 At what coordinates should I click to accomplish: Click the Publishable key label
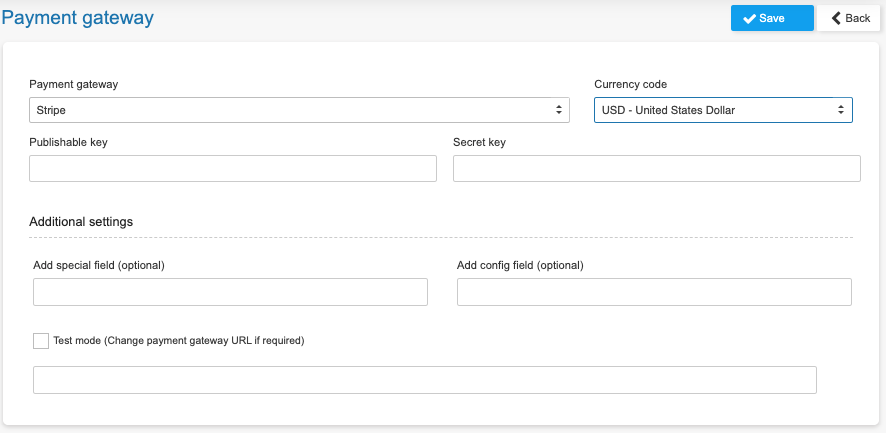68,142
